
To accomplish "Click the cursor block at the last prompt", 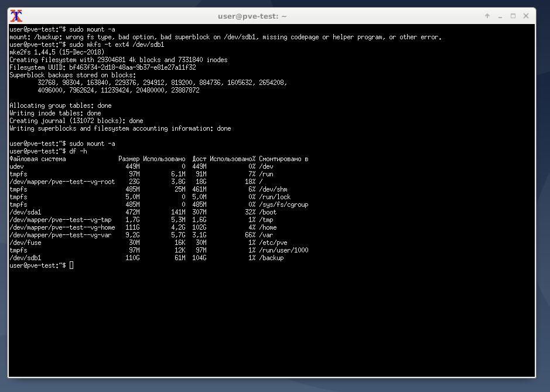I will pyautogui.click(x=71, y=265).
